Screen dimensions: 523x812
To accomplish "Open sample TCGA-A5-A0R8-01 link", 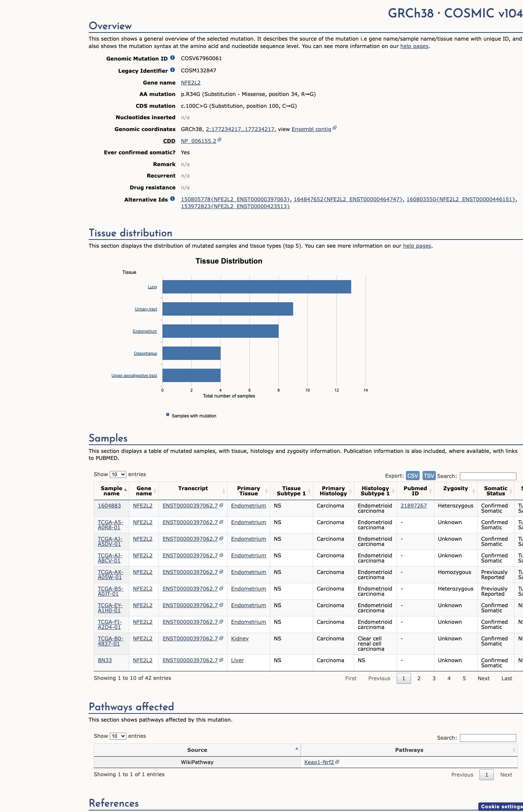I will pyautogui.click(x=110, y=525).
